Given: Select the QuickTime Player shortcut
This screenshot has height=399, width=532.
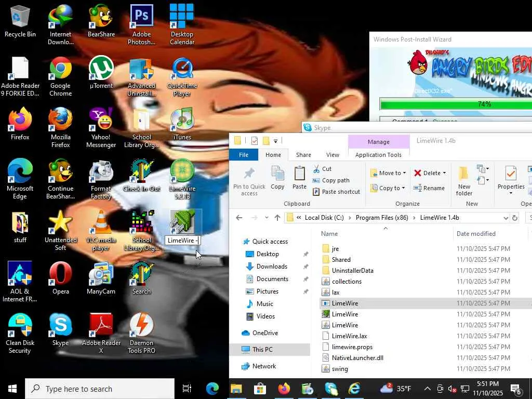Looking at the screenshot, I should 182,76.
